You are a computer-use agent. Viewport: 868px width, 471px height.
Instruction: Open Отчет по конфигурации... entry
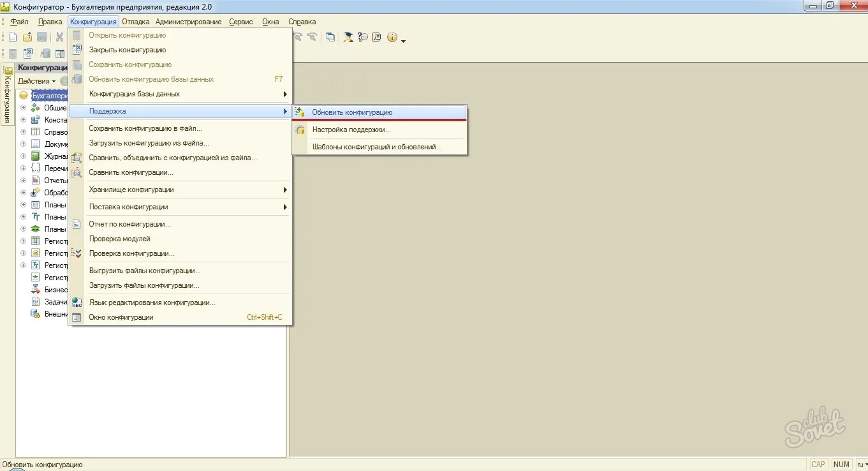pos(180,224)
